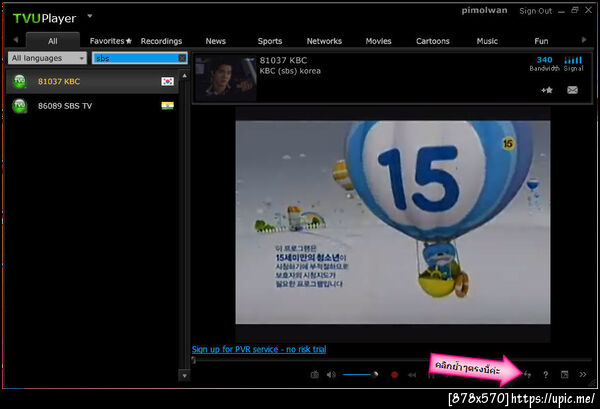Viewport: 600px width, 409px height.
Task: Open the TVUPlayer logo menu arrow
Action: tap(90, 16)
